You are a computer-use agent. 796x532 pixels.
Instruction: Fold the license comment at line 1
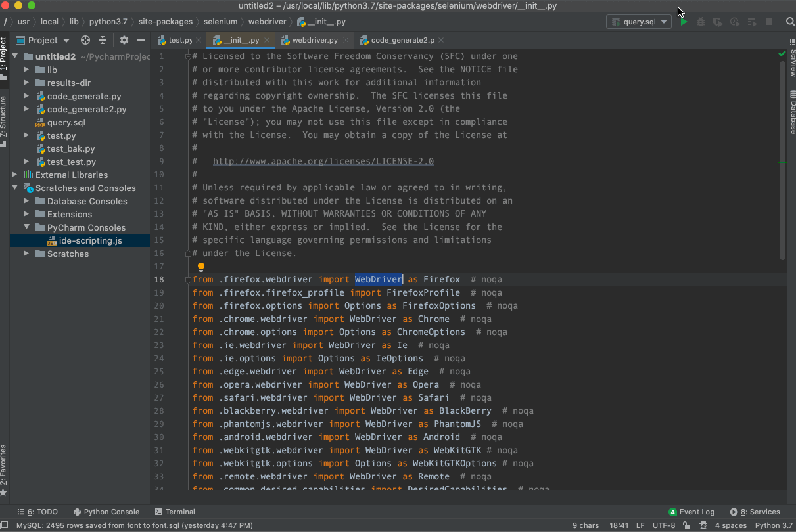tap(188, 56)
